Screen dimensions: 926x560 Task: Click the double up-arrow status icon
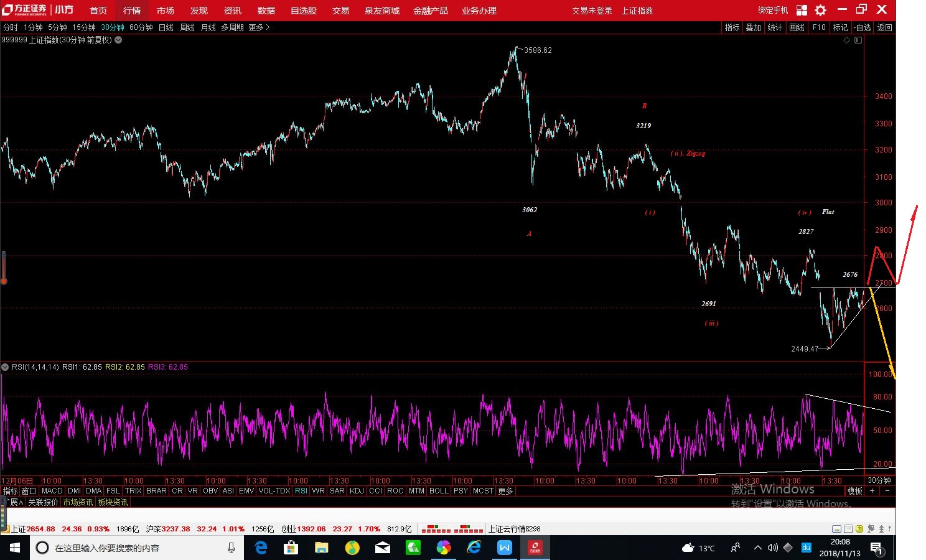882,529
